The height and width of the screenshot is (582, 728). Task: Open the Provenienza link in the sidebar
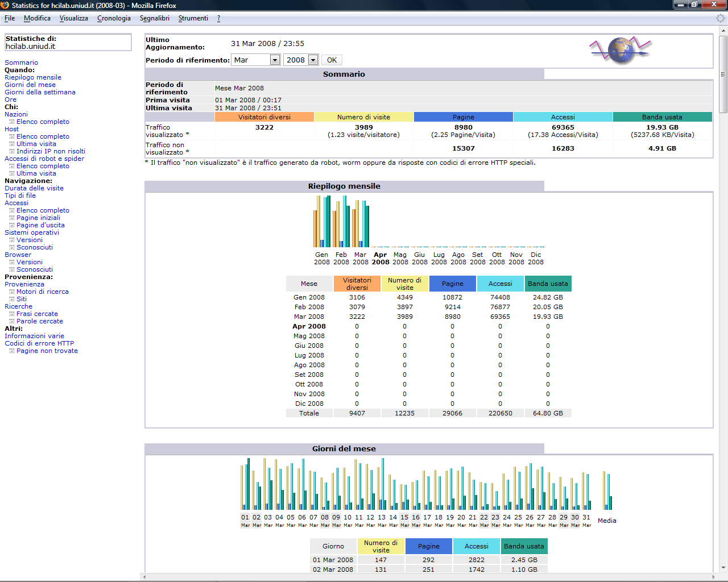pyautogui.click(x=24, y=284)
